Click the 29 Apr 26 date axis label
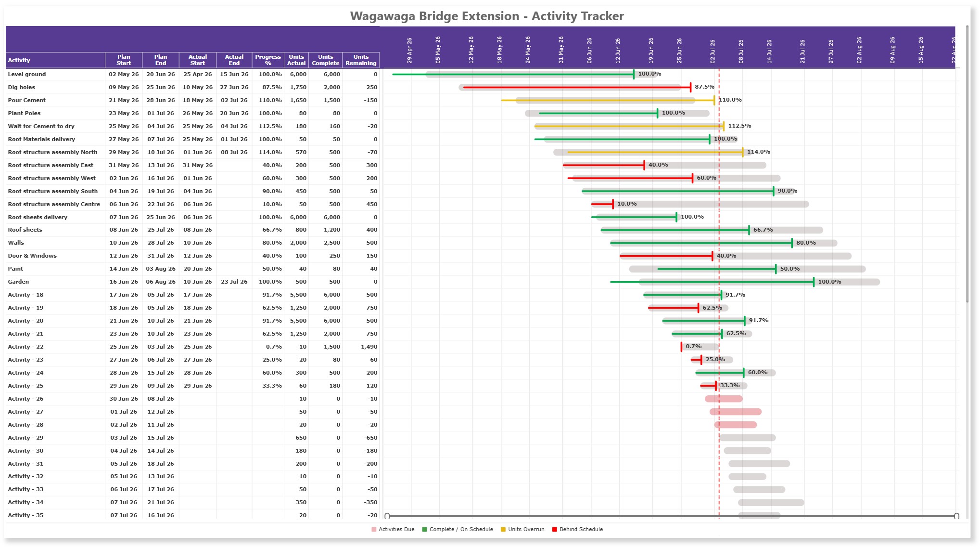Image resolution: width=980 pixels, height=547 pixels. coord(409,51)
